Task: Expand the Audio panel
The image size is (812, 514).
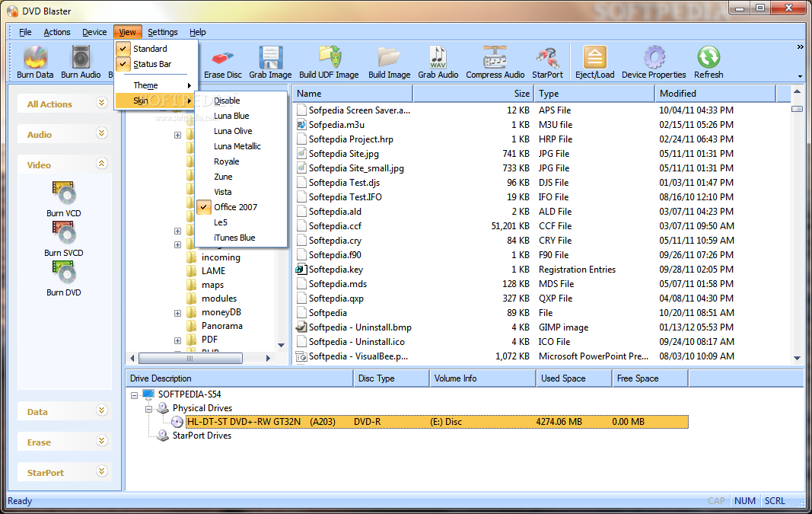Action: click(x=101, y=133)
